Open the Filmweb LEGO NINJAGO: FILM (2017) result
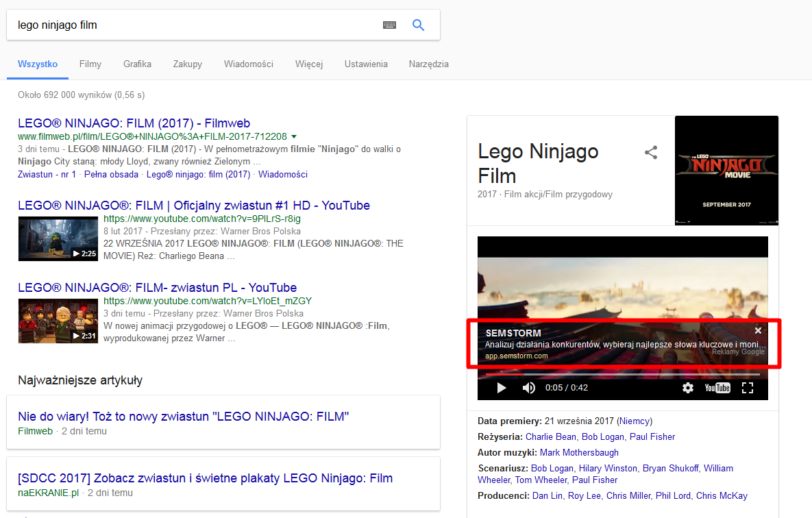This screenshot has width=812, height=518. tap(134, 123)
